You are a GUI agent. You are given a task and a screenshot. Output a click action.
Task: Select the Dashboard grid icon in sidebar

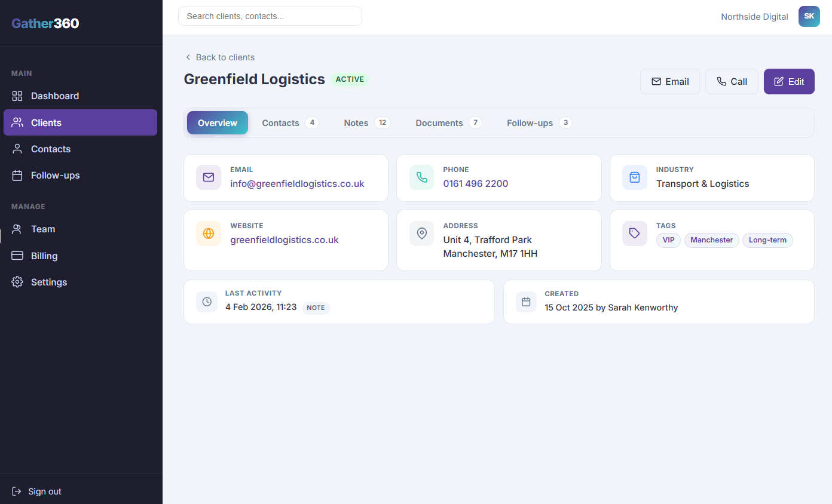point(17,96)
